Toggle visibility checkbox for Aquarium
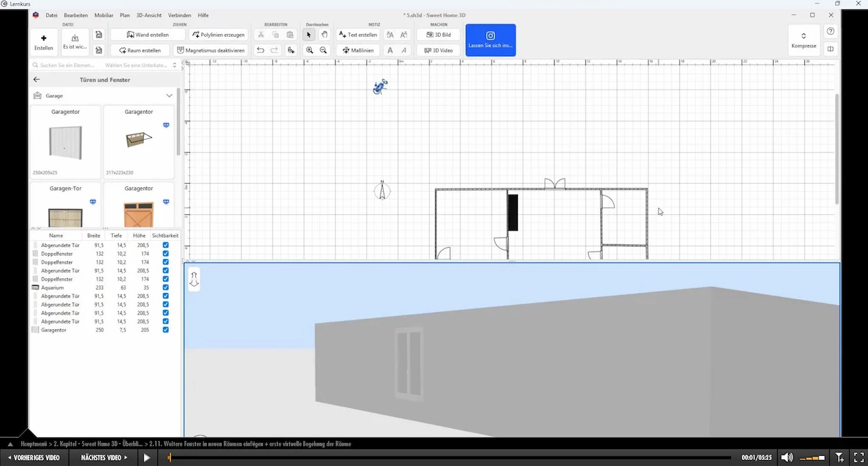 click(x=165, y=288)
